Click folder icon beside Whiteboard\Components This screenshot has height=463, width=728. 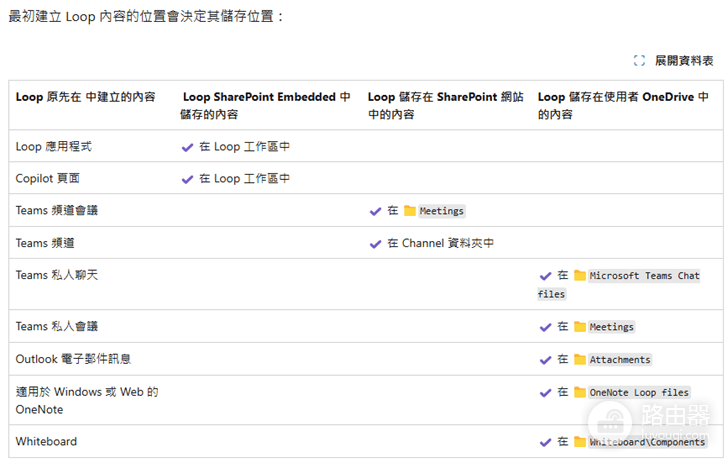coord(579,442)
